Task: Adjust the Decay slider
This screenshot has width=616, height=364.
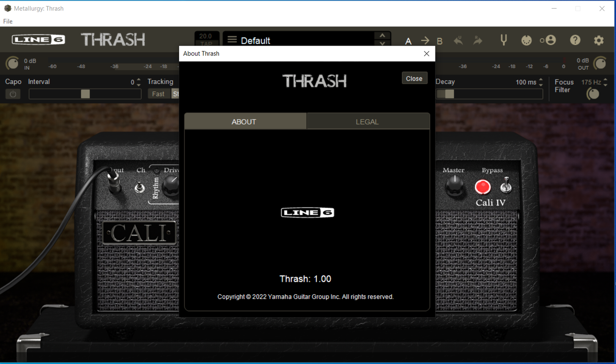Action: [x=489, y=94]
